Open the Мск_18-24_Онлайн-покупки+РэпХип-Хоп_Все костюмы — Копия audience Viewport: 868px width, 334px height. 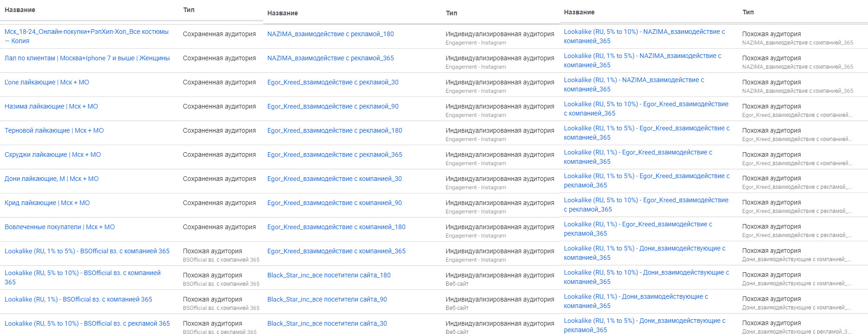click(x=86, y=36)
